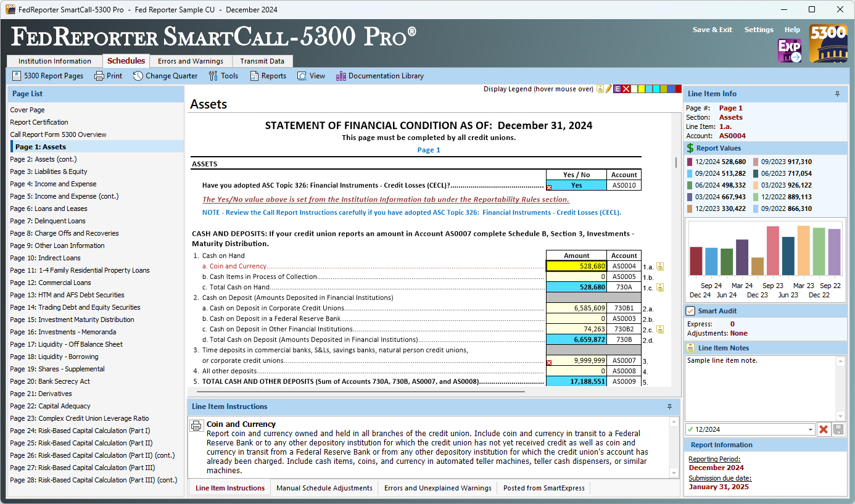Click the Coin and Currency amount field
This screenshot has height=504, width=855.
click(576, 266)
